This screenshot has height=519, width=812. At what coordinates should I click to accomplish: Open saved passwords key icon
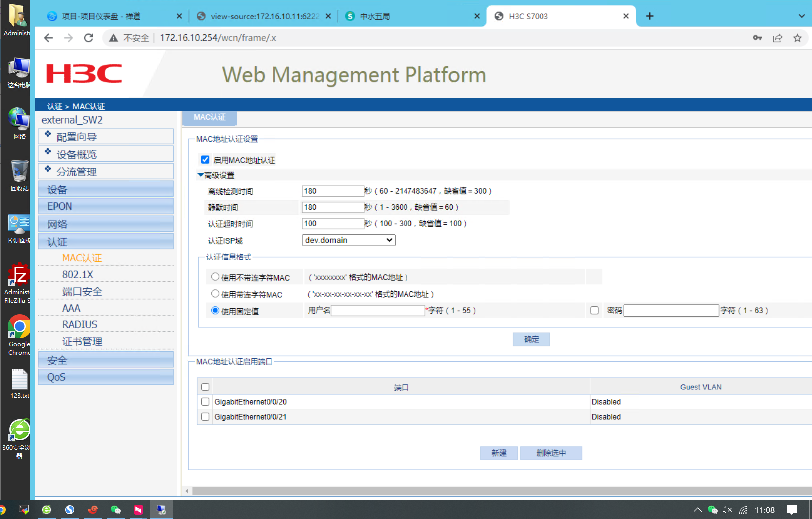pos(757,38)
